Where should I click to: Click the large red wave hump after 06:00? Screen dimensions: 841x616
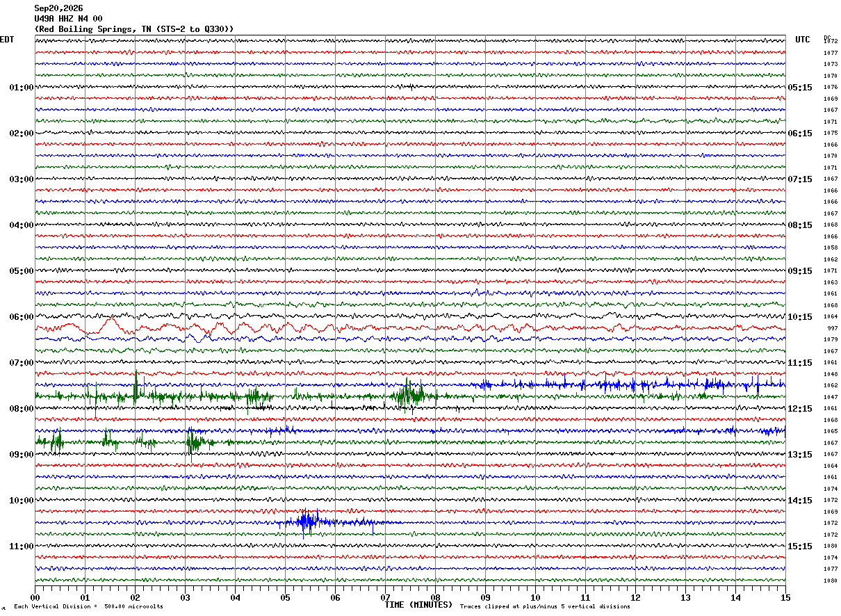pos(109,323)
